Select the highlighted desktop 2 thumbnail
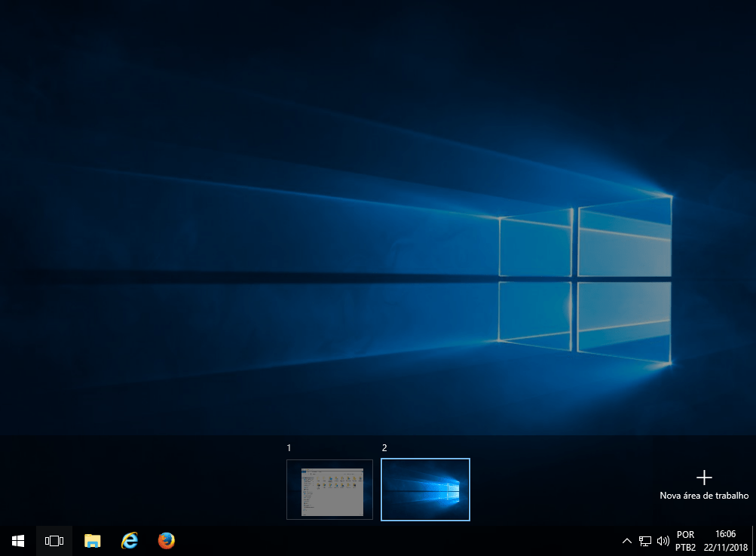 point(425,489)
